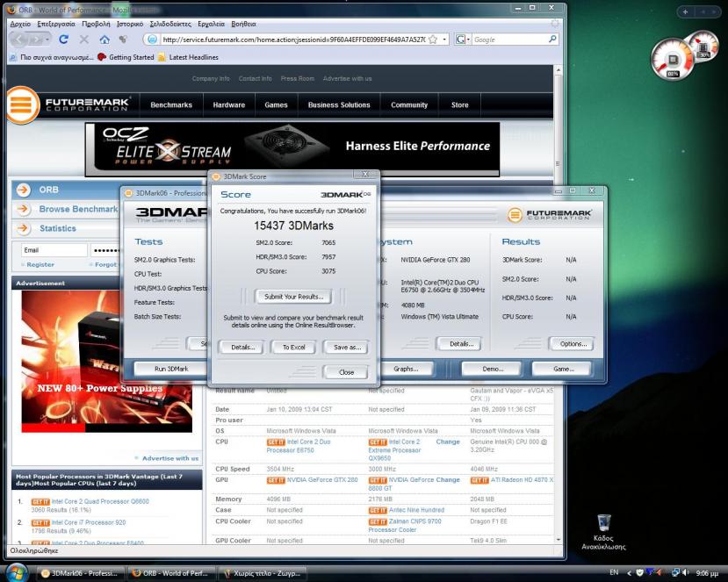This screenshot has width=728, height=582.
Task: Click the Futuremark orange logo icon
Action: (x=22, y=104)
